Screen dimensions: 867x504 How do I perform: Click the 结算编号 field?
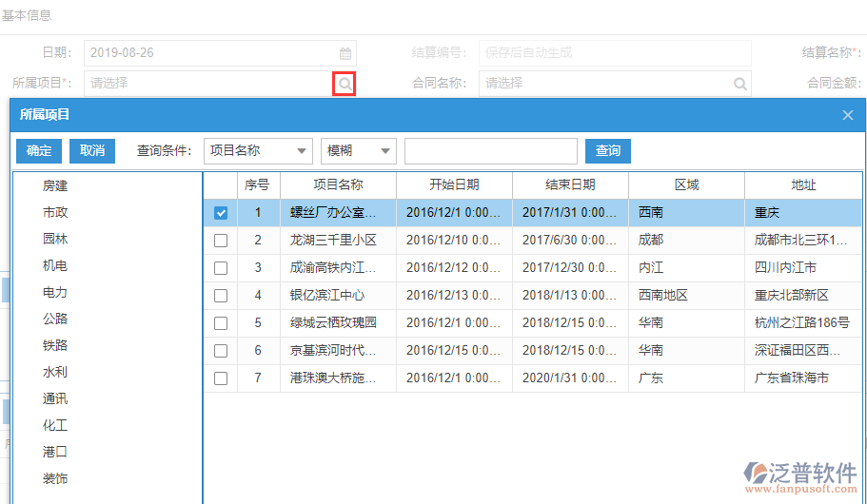(615, 53)
